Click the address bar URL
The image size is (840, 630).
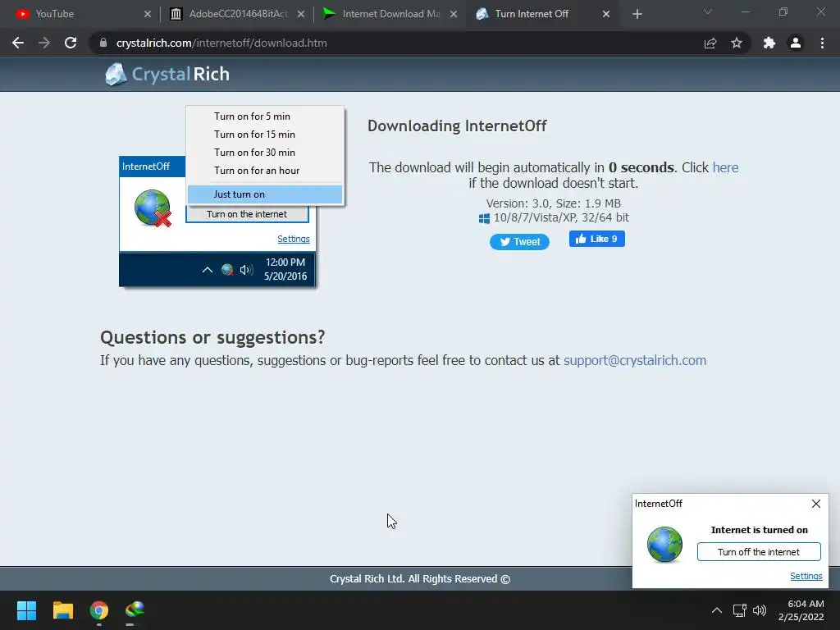coord(221,43)
